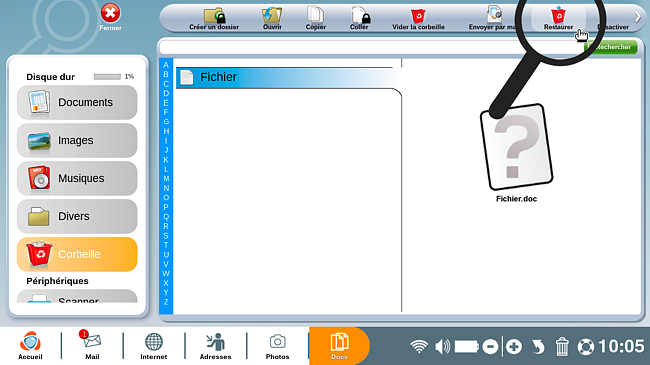Open Internet from the bottom bar

153,346
